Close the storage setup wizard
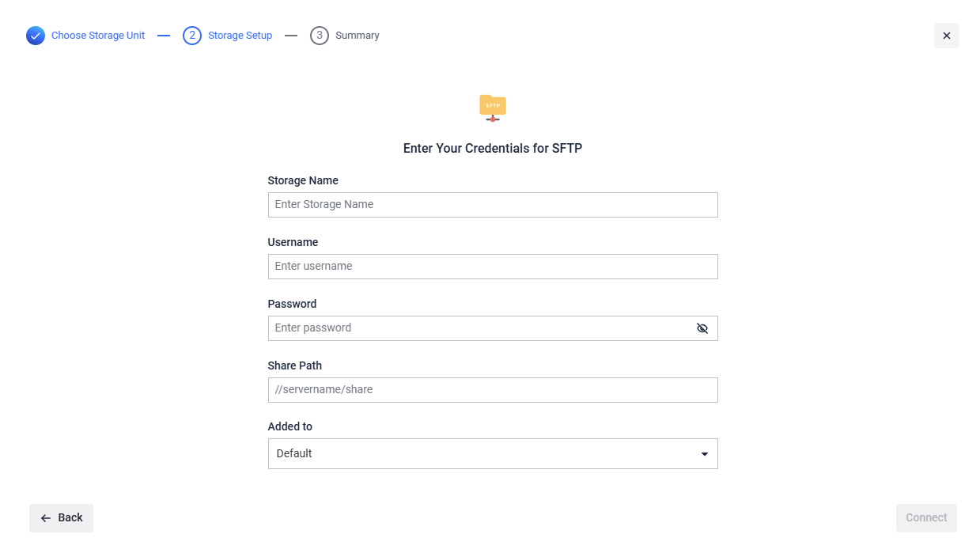The height and width of the screenshot is (553, 980). click(x=946, y=36)
